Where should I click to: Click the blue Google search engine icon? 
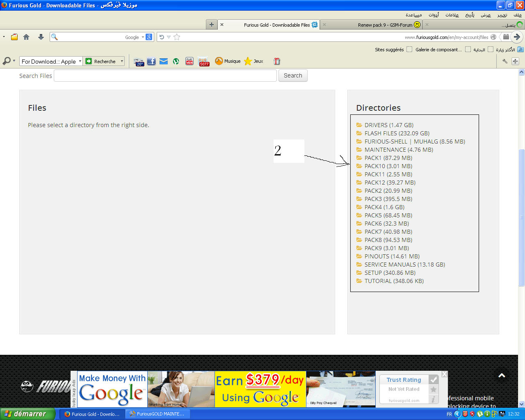149,37
